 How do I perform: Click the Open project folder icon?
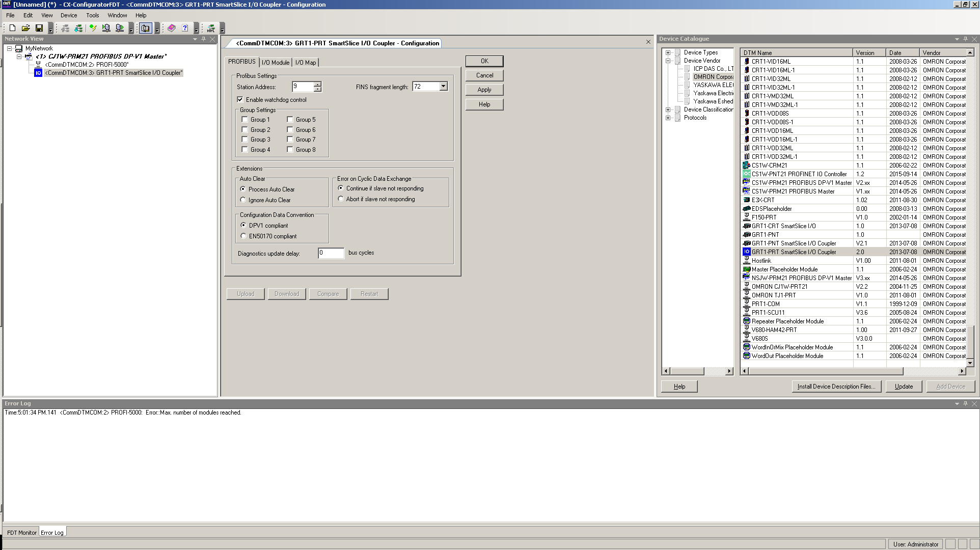point(25,28)
